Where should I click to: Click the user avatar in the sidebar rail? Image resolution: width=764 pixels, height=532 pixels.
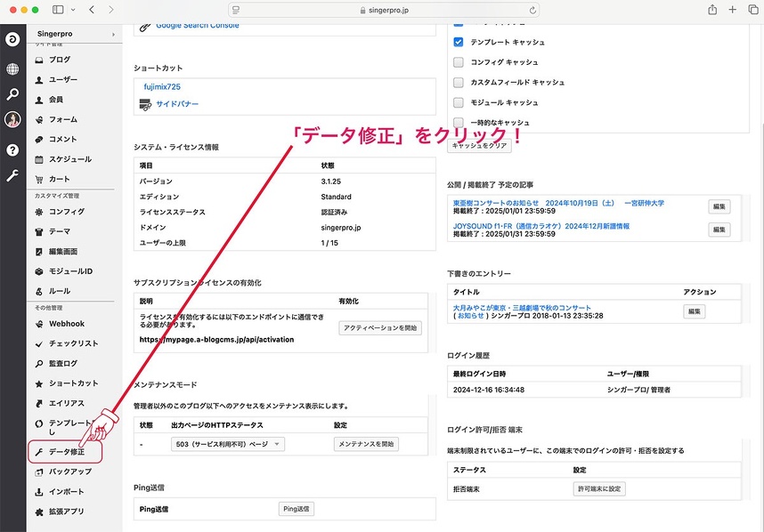(x=12, y=120)
